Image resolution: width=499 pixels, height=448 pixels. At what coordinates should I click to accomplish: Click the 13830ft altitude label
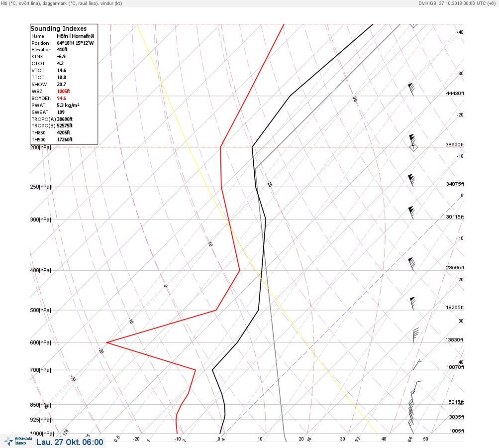click(454, 340)
